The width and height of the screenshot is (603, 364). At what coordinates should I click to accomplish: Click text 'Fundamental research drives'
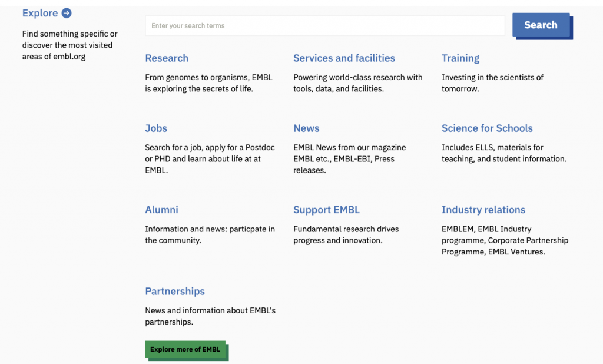346,229
